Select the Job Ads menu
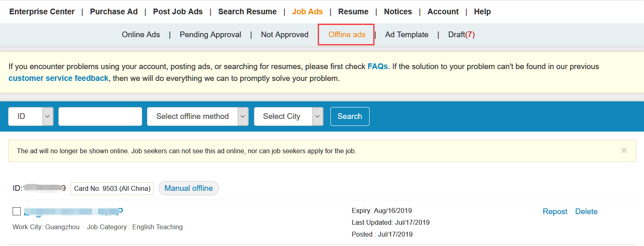Image resolution: width=644 pixels, height=246 pixels. tap(307, 11)
